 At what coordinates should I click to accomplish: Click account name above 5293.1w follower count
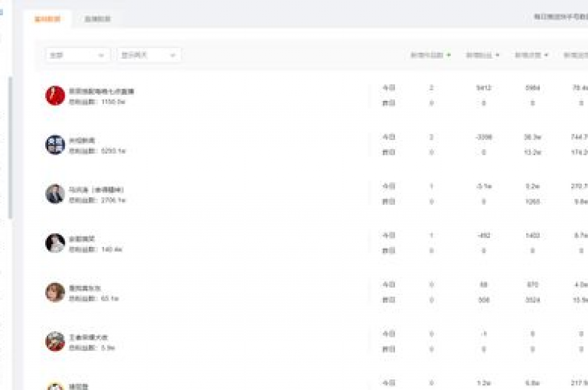(x=82, y=140)
